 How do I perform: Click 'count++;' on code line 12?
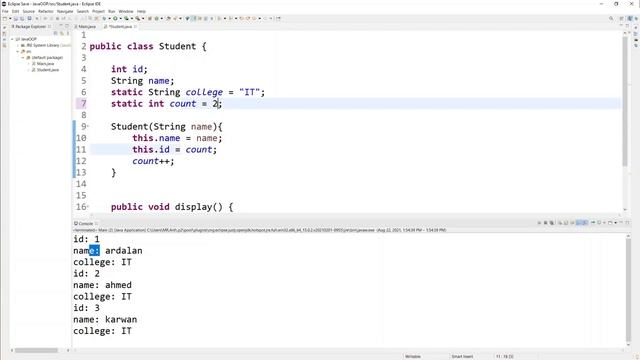click(x=153, y=161)
